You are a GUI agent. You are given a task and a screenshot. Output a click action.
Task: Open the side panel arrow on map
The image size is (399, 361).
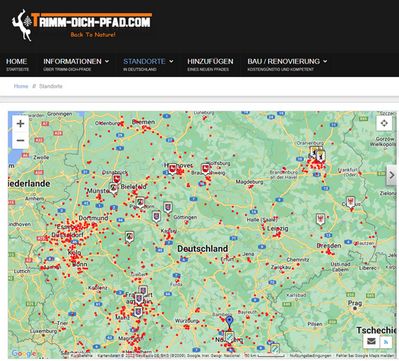tap(392, 175)
